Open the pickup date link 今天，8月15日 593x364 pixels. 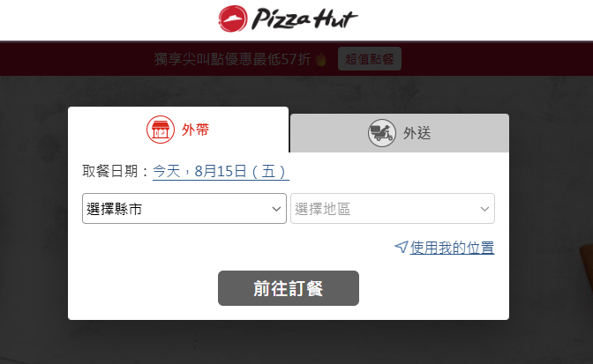point(221,172)
